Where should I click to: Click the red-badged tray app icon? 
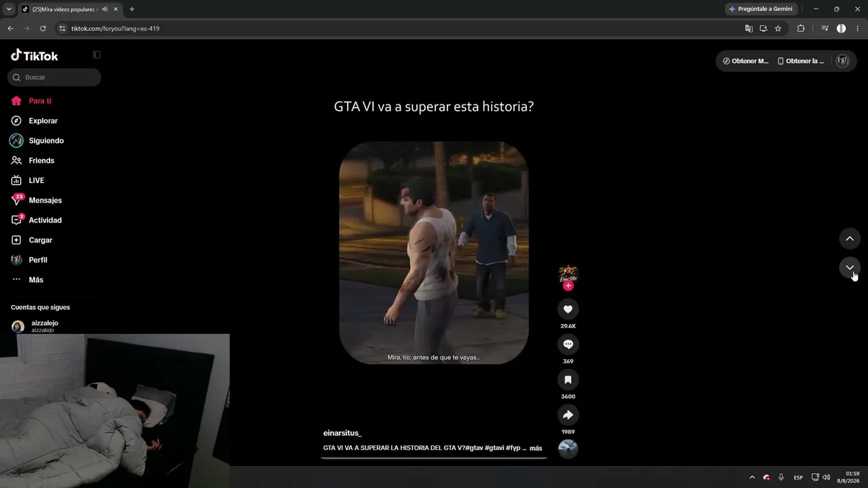[x=766, y=477]
